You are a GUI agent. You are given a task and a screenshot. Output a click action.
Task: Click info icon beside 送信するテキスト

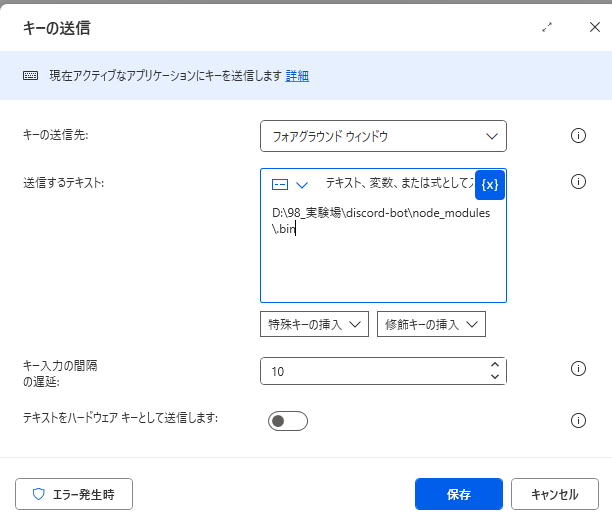pyautogui.click(x=578, y=182)
